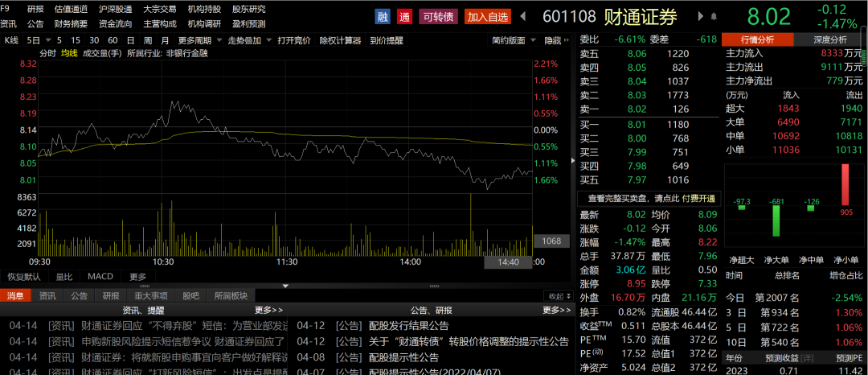Open 打开竞价 auction view
Screen dimensions: 868x375
click(x=294, y=40)
